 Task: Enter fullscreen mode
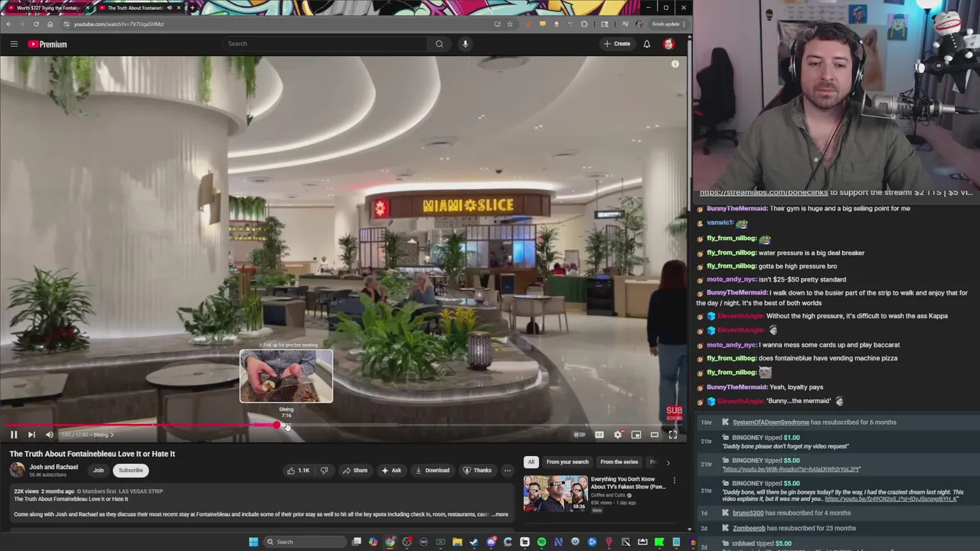coord(673,435)
